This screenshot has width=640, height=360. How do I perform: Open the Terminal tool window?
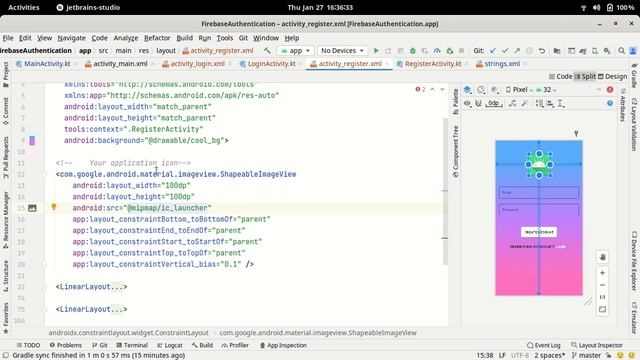[x=132, y=345]
